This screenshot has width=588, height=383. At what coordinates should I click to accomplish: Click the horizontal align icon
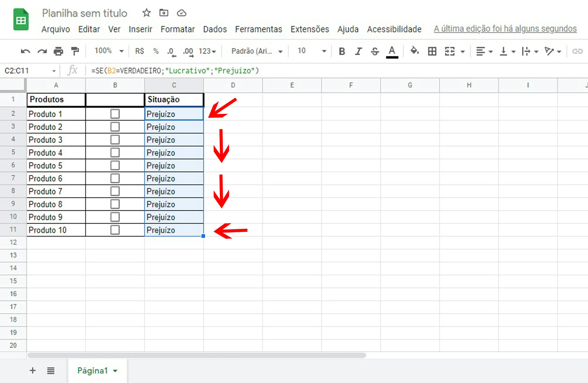[x=480, y=51]
